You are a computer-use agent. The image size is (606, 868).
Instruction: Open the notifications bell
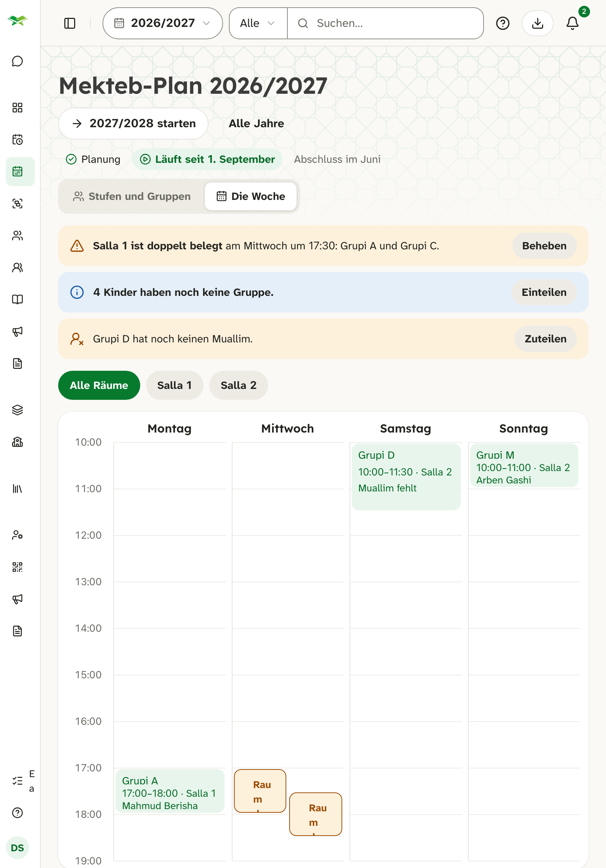(572, 23)
